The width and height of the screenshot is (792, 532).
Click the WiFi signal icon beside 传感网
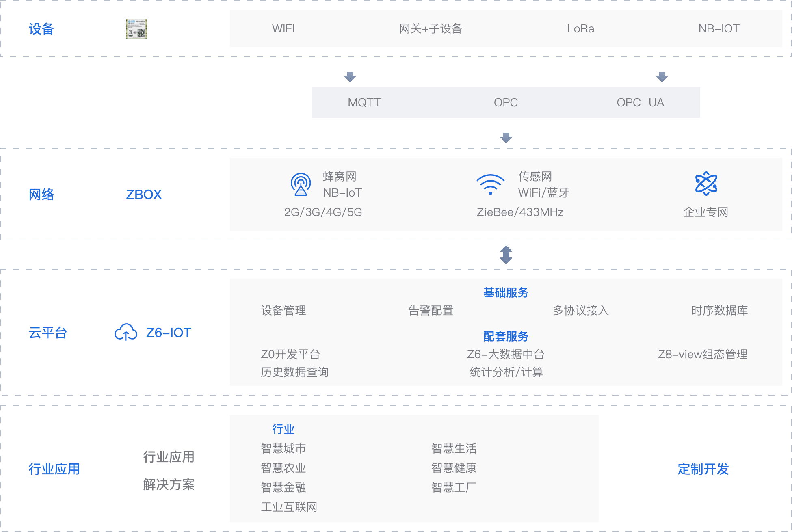tap(491, 185)
